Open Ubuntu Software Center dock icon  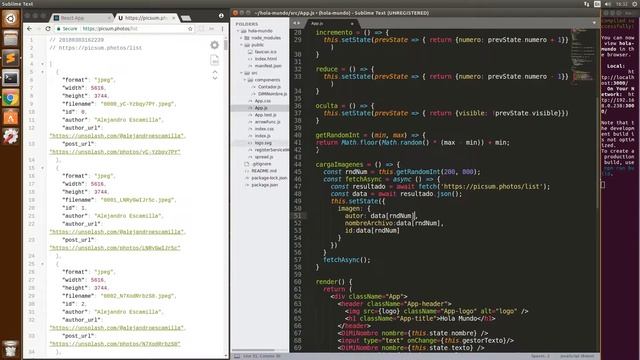pos(10,118)
